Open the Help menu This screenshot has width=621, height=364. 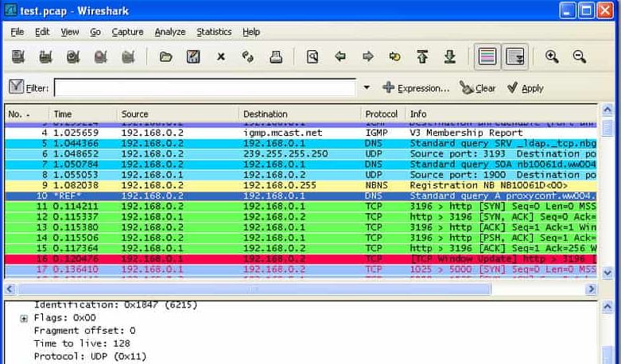coord(251,32)
